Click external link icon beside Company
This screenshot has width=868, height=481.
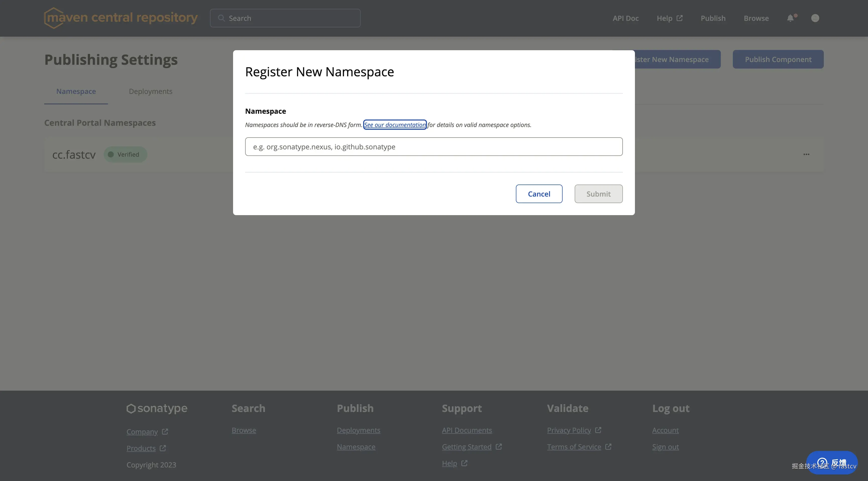(x=165, y=432)
